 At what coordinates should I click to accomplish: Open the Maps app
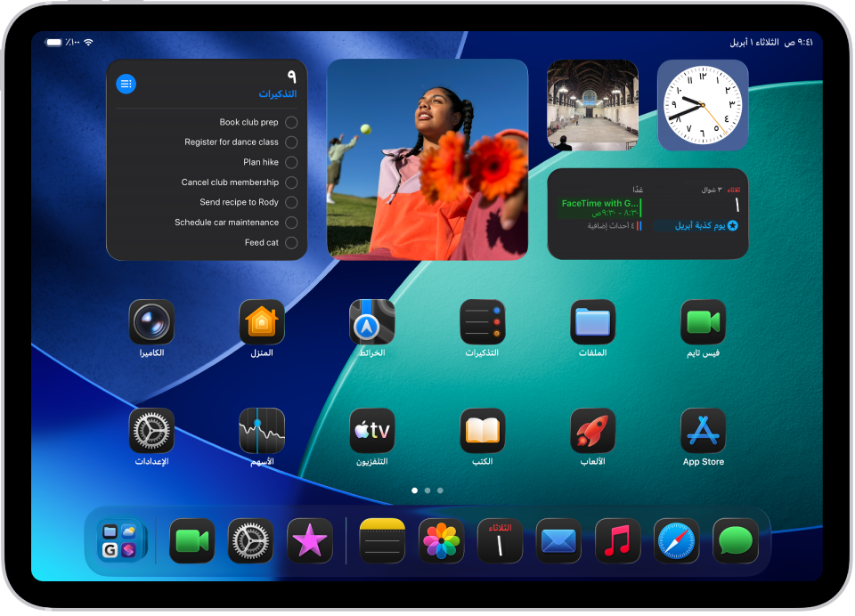coord(371,322)
